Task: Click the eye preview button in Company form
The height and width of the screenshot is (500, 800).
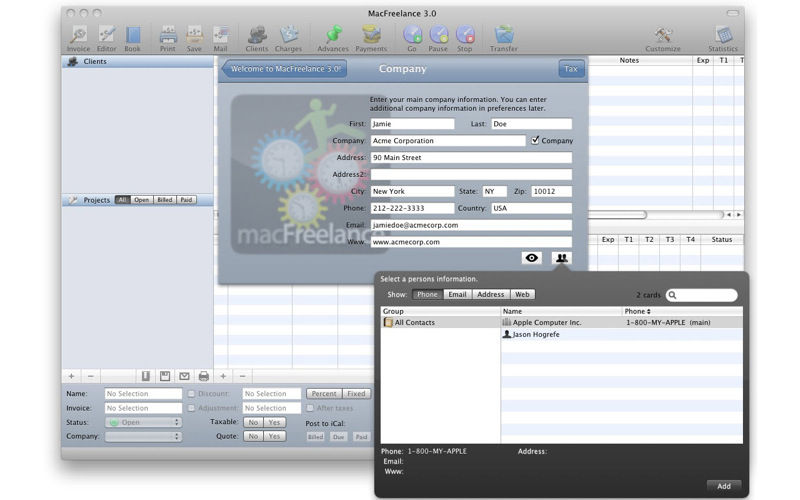Action: [532, 258]
